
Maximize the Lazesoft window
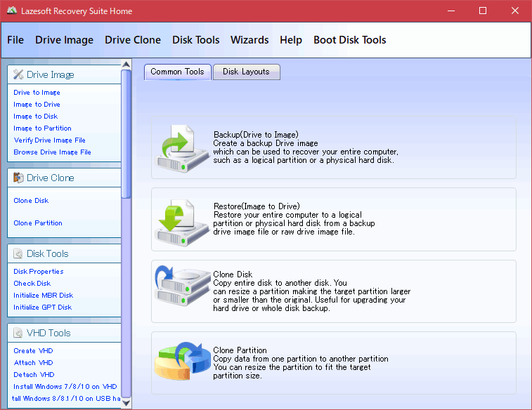[483, 11]
